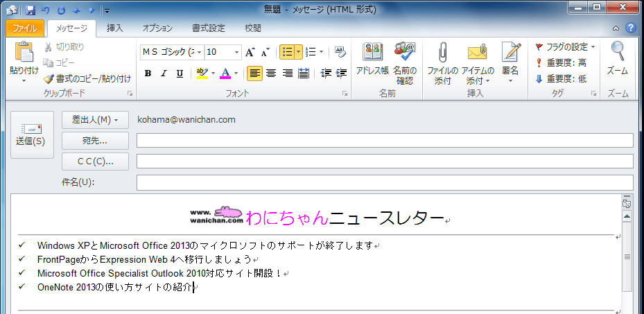Apply the magenta font color
Viewport: 644px width, 314px height.
point(225,73)
